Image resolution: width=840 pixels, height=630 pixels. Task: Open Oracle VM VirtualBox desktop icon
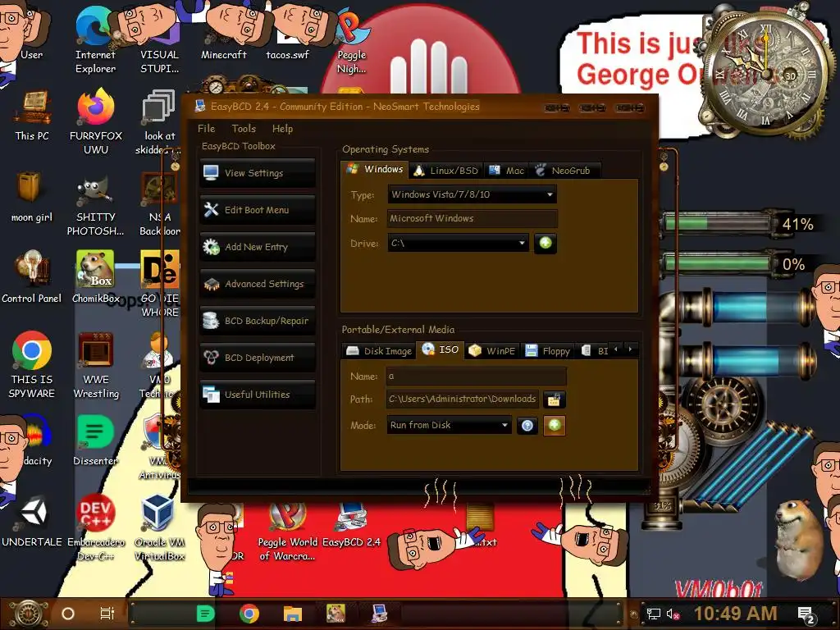pyautogui.click(x=159, y=527)
